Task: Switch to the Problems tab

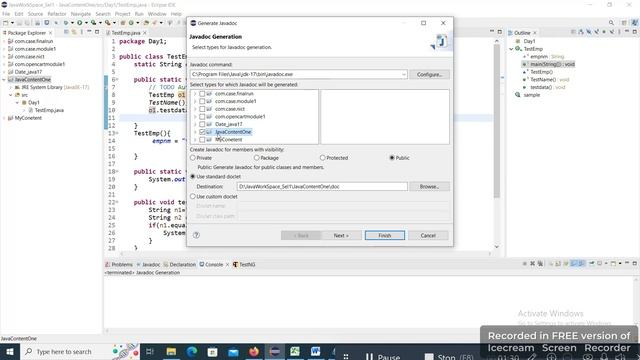Action: 119,264
